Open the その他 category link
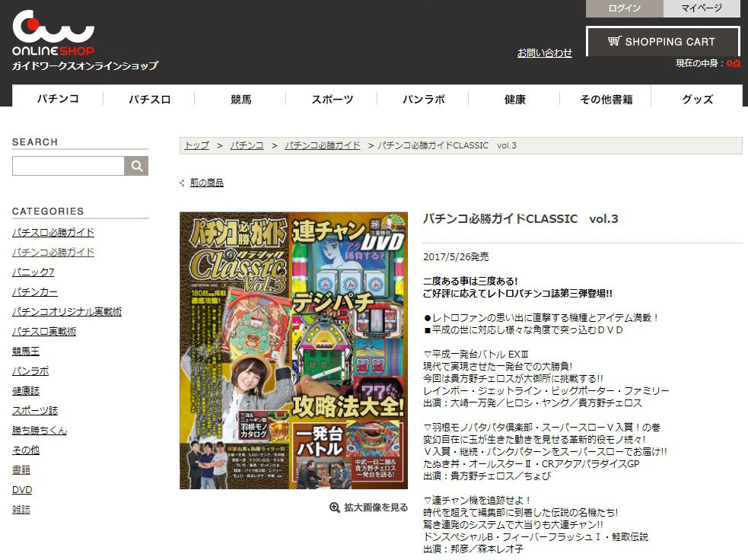This screenshot has height=560, width=748. [26, 450]
